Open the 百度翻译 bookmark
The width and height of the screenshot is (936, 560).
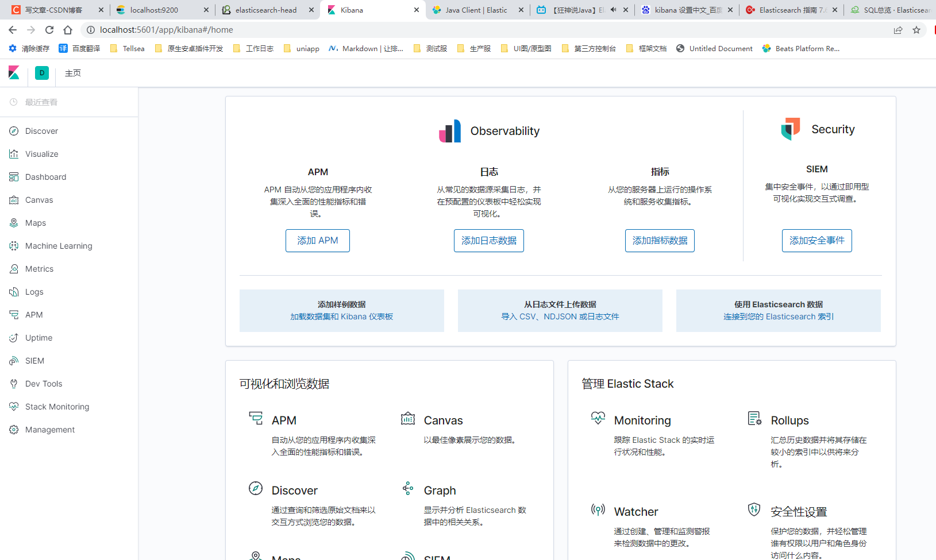pyautogui.click(x=80, y=49)
